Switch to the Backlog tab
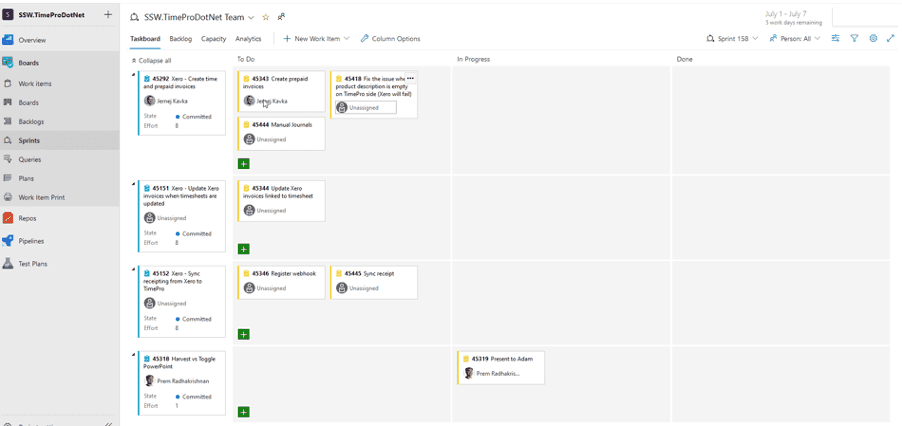Image resolution: width=902 pixels, height=426 pixels. pos(180,39)
